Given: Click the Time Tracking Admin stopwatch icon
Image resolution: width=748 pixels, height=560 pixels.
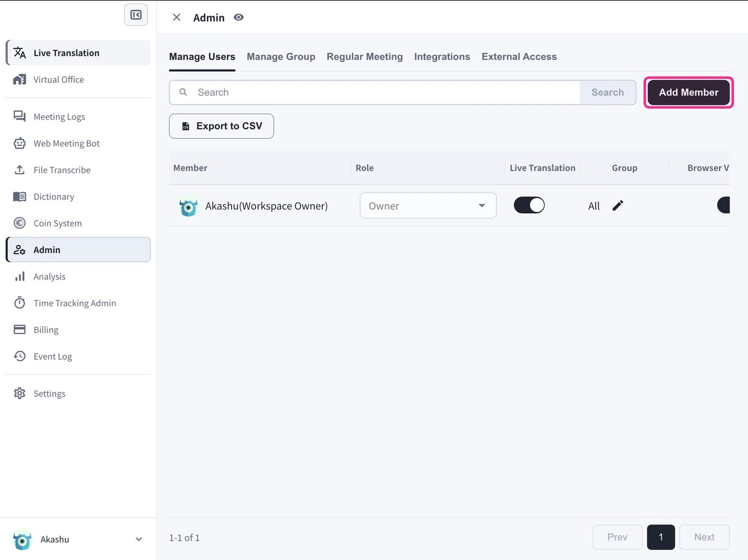Looking at the screenshot, I should click(x=19, y=303).
